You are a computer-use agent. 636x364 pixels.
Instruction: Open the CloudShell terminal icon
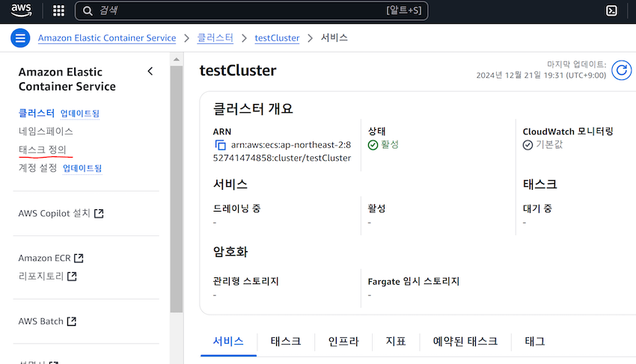(611, 10)
